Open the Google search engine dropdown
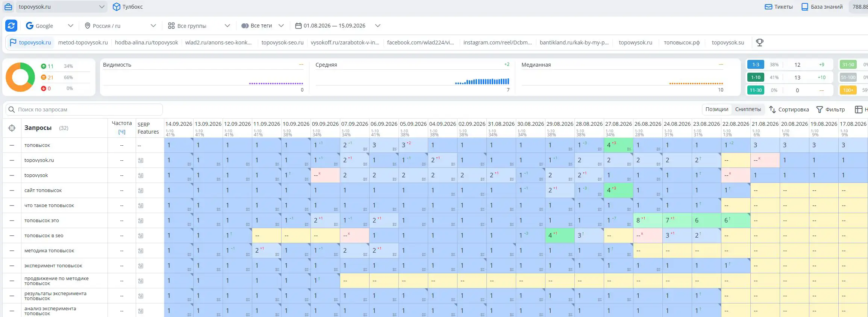Viewport: 868px width, 317px height. point(49,26)
